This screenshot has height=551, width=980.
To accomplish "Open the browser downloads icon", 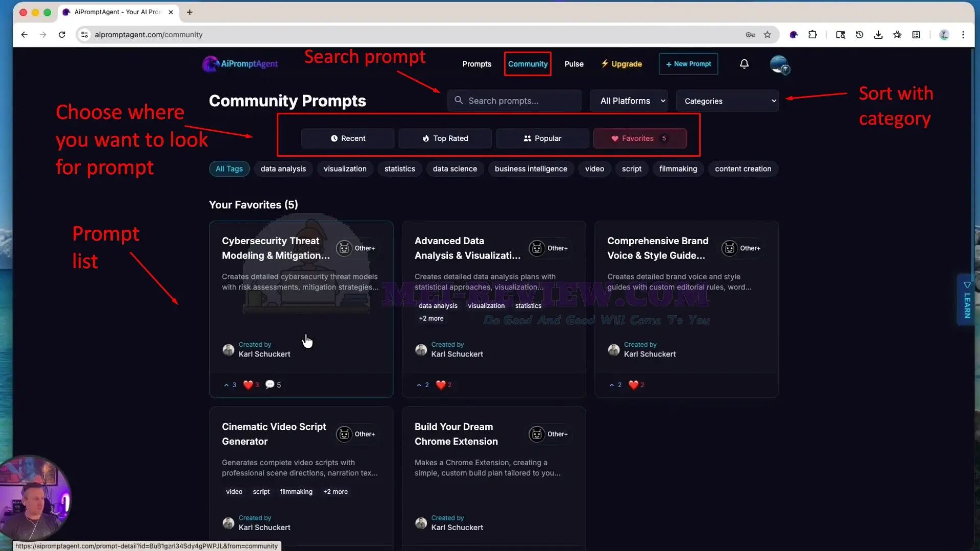I will (878, 35).
